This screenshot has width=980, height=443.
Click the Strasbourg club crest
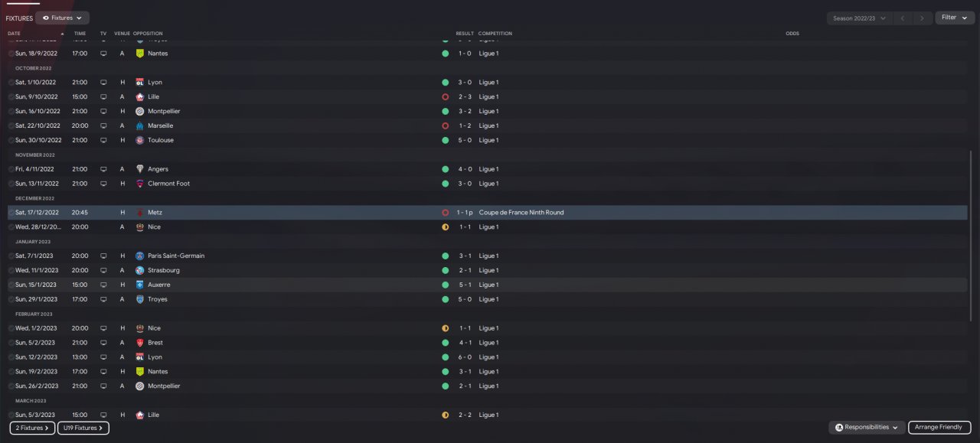click(x=140, y=270)
